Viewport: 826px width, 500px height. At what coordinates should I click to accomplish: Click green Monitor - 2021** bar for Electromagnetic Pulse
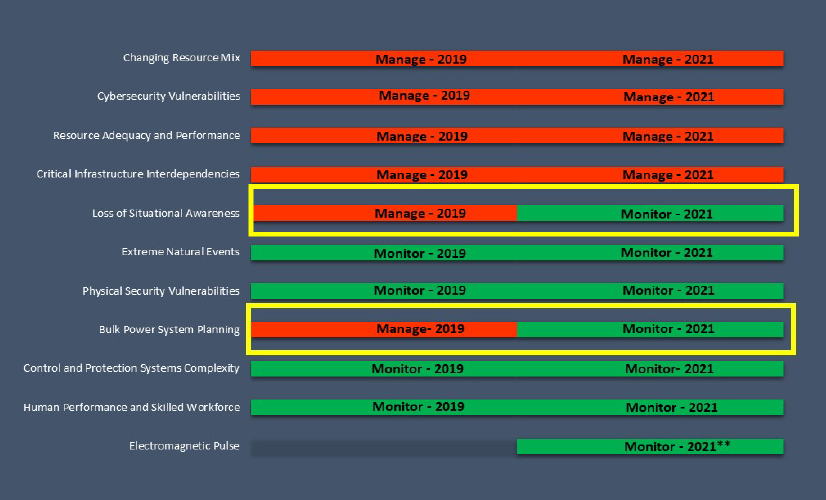point(650,446)
